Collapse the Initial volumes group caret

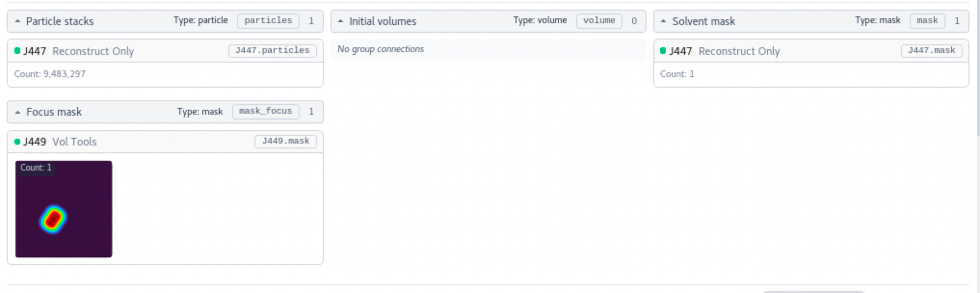point(341,21)
